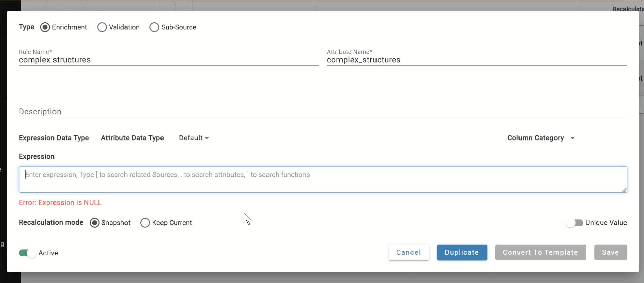The width and height of the screenshot is (644, 283).
Task: Select the Validation rule type
Action: pos(102,27)
